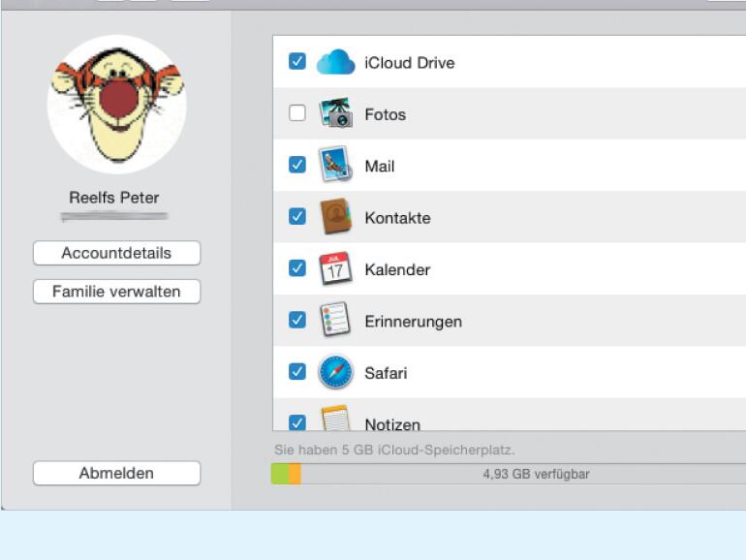Click the Mail stamp icon
Screen dimensions: 746x560
pos(335,165)
